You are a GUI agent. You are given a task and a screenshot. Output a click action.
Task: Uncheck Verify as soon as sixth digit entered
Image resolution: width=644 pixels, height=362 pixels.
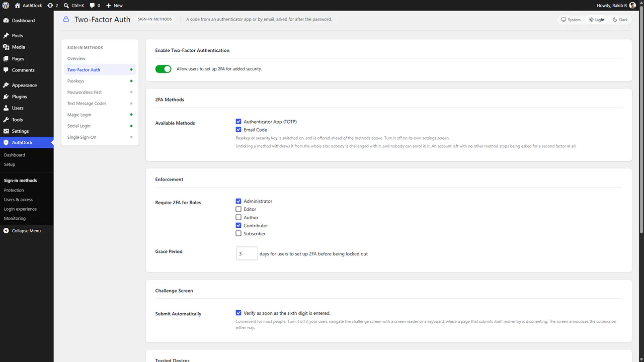point(238,313)
